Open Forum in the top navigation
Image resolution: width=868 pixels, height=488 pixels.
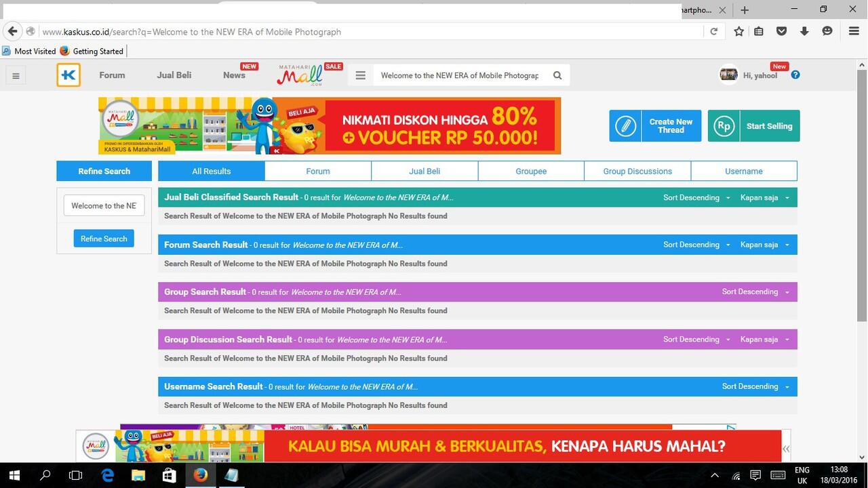click(112, 75)
